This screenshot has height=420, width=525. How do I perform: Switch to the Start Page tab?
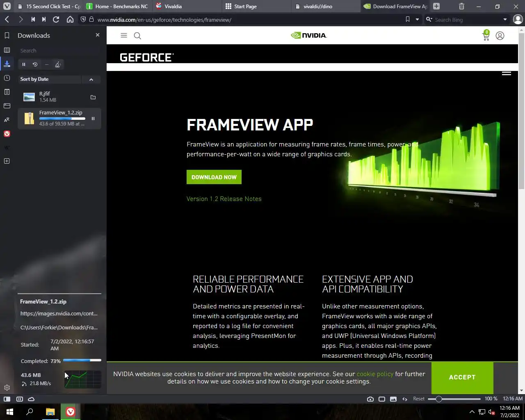coord(256,6)
